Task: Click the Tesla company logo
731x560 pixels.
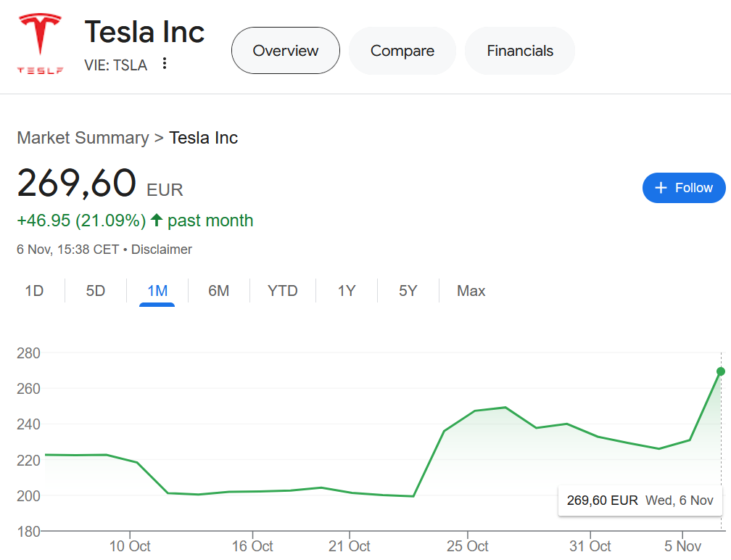Action: click(41, 40)
